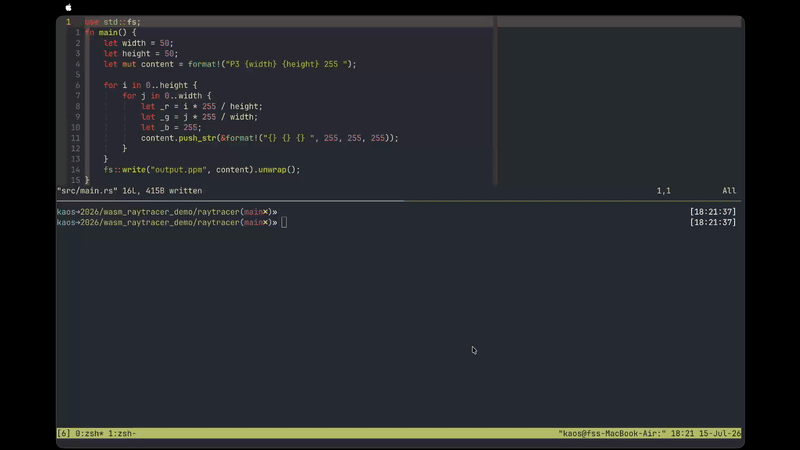Click the 'fn main()' line
Image resolution: width=800 pixels, height=450 pixels.
click(x=111, y=33)
